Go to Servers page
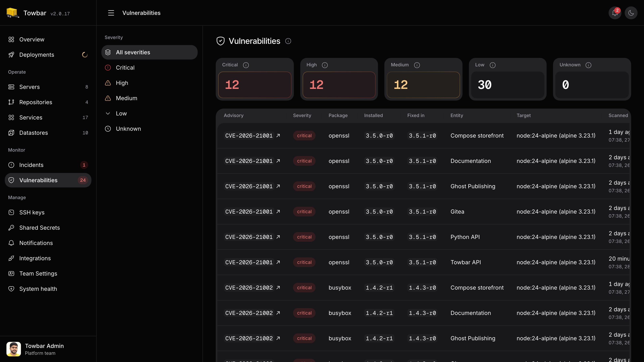The width and height of the screenshot is (644, 362). pos(48,87)
